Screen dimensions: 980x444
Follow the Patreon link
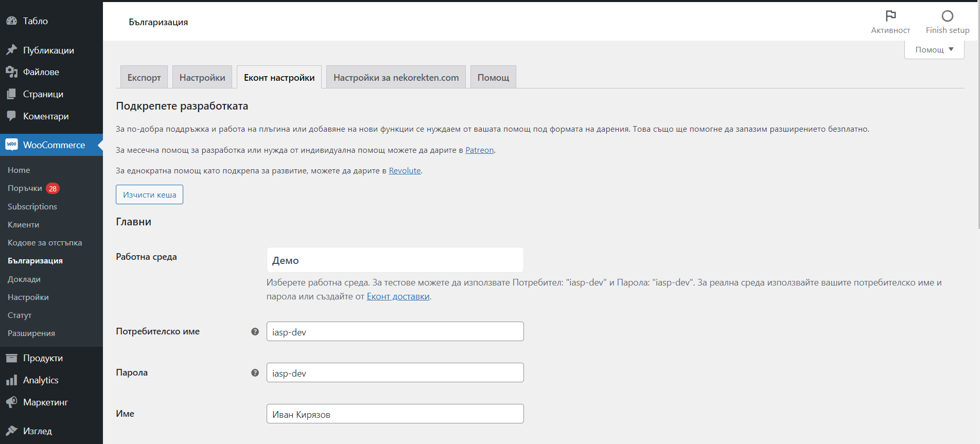click(479, 150)
